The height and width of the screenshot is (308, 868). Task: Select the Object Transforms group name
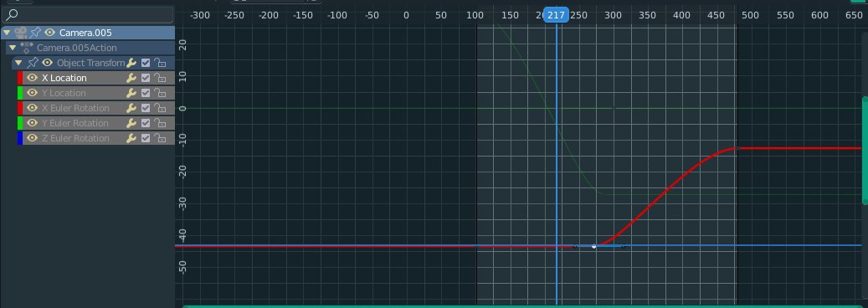pos(90,63)
